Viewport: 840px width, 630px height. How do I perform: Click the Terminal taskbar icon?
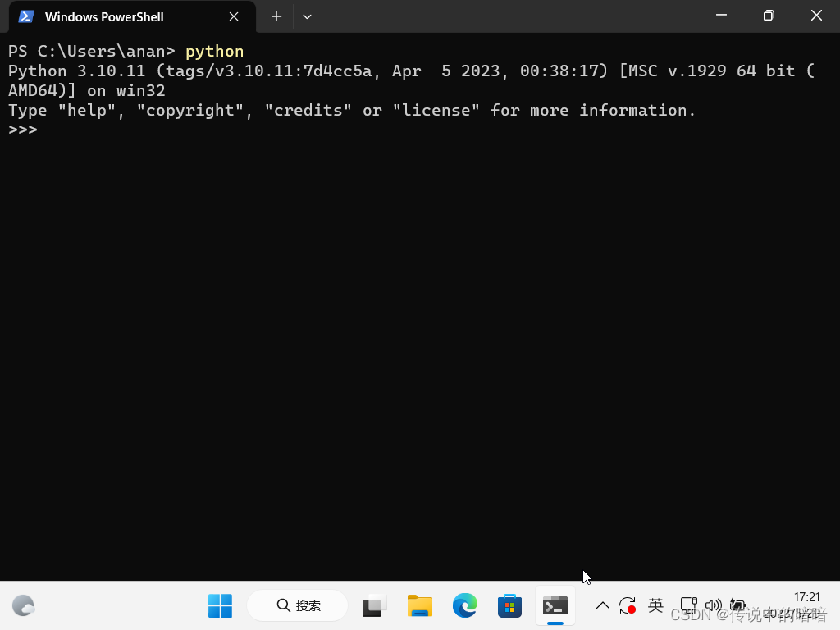pyautogui.click(x=555, y=606)
